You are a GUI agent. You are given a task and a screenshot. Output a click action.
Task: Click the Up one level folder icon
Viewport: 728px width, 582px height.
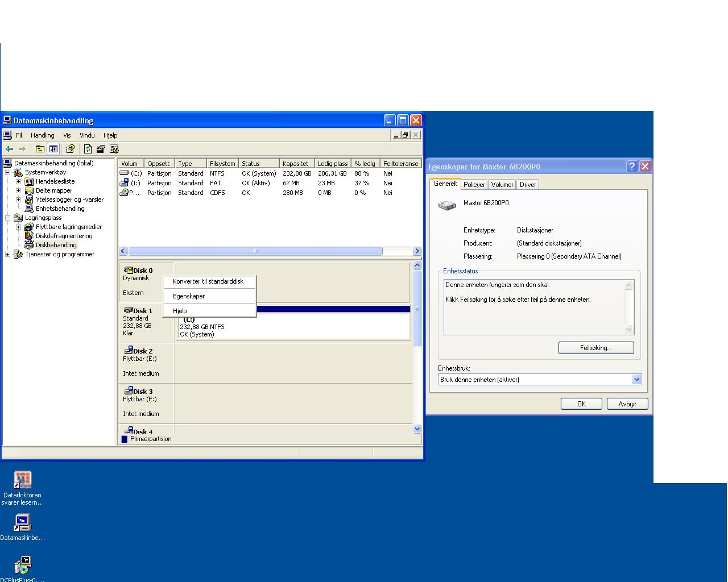pos(40,149)
